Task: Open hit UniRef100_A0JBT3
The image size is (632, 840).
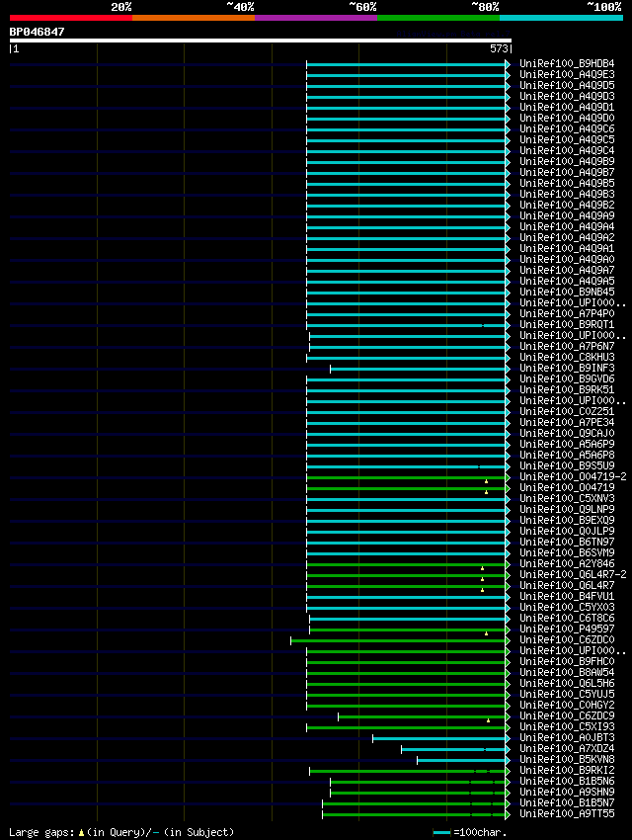Action: tap(567, 737)
